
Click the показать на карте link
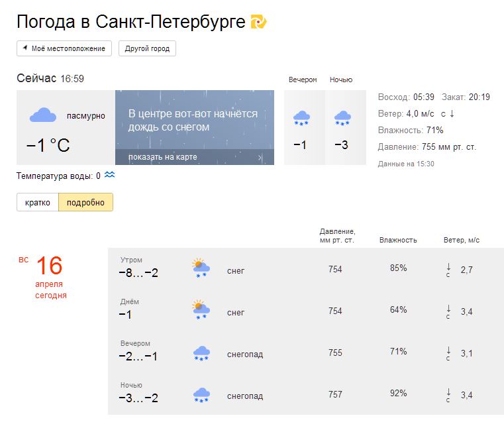(162, 157)
